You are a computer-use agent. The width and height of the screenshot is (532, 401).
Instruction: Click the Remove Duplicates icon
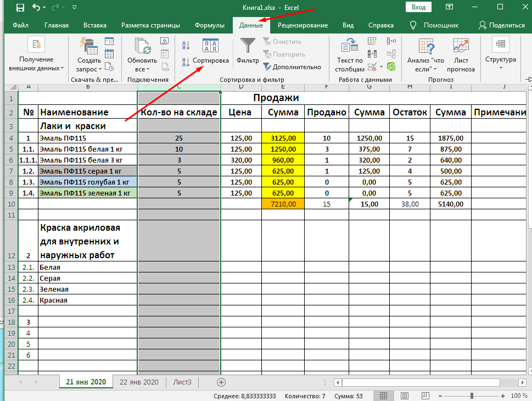(372, 54)
